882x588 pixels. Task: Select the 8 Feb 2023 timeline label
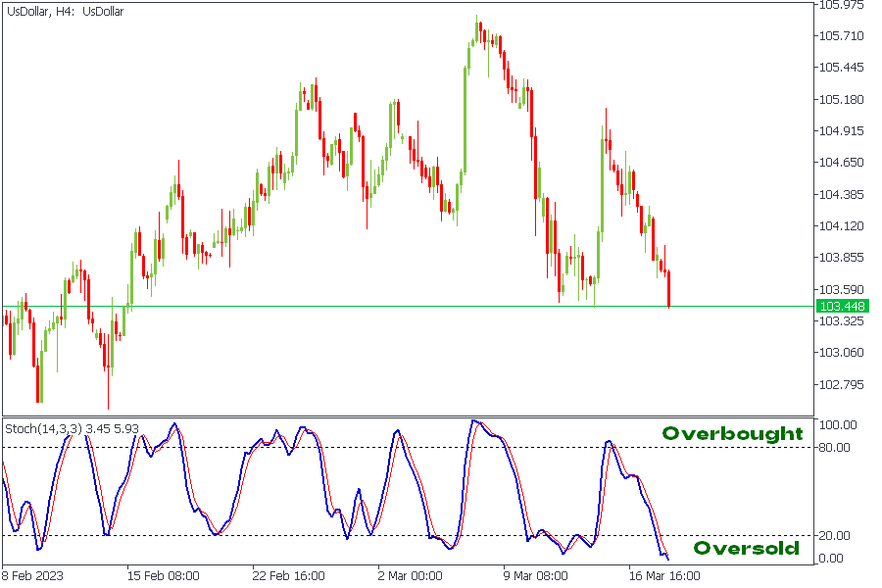(x=31, y=577)
